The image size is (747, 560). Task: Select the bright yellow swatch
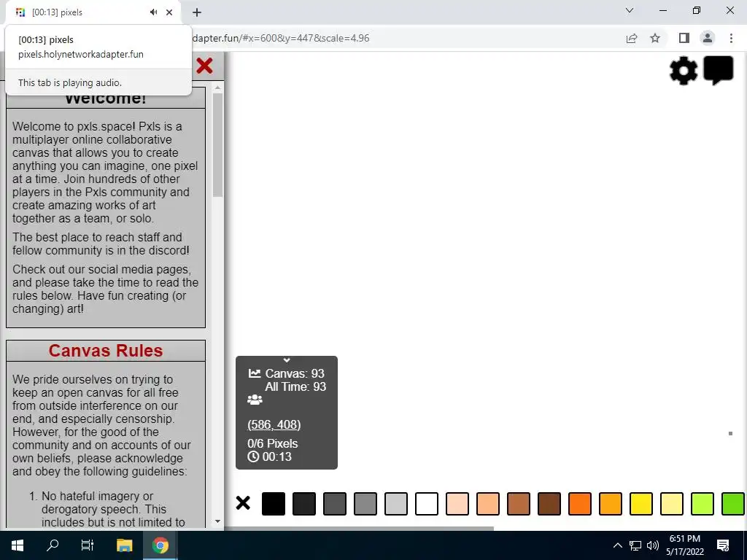click(641, 504)
